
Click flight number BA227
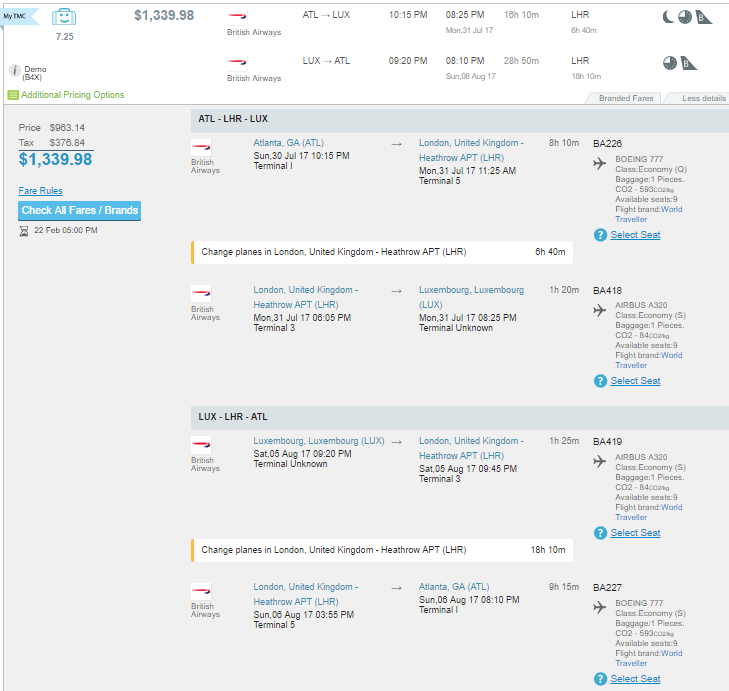click(x=607, y=588)
